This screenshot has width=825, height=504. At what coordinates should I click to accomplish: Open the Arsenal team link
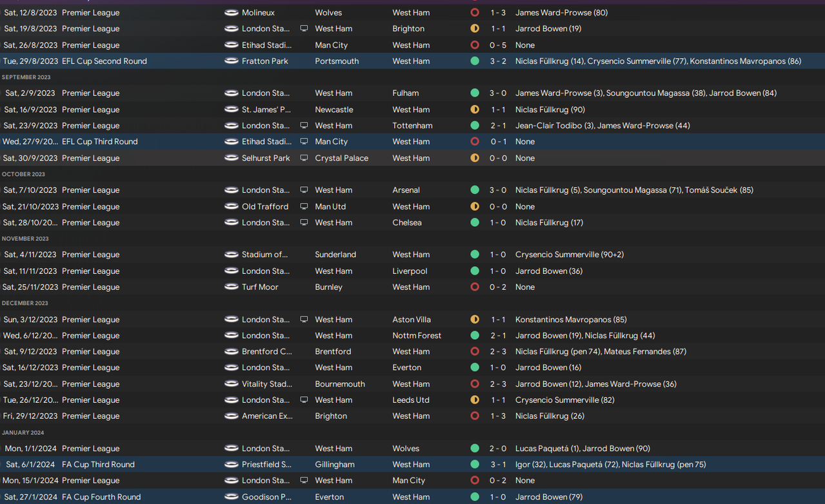(x=406, y=190)
